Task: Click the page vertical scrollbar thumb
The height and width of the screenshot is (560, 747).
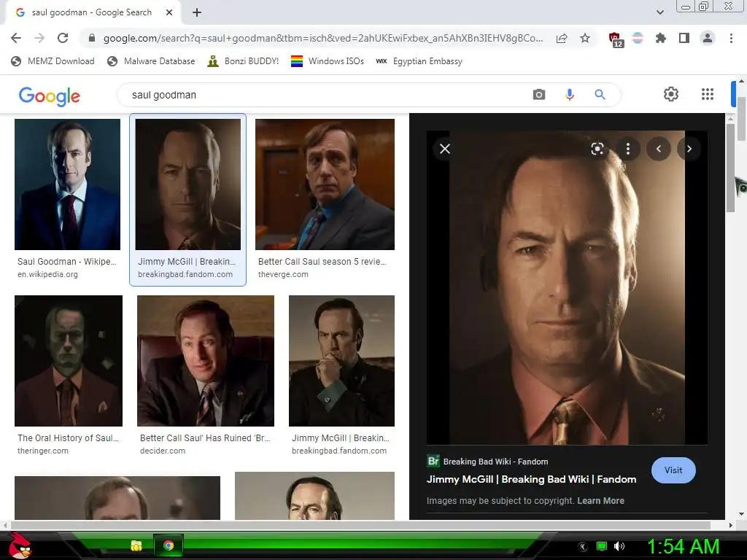Action: click(x=742, y=119)
